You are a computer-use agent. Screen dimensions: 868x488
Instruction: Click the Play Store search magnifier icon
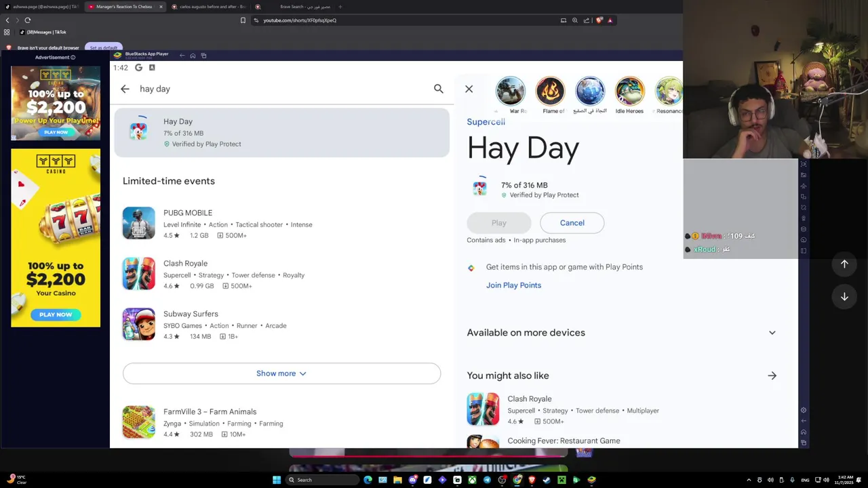tap(439, 89)
